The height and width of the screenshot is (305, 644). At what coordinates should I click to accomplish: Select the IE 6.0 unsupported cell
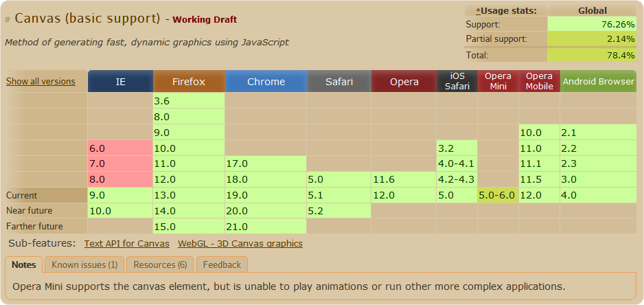click(120, 148)
